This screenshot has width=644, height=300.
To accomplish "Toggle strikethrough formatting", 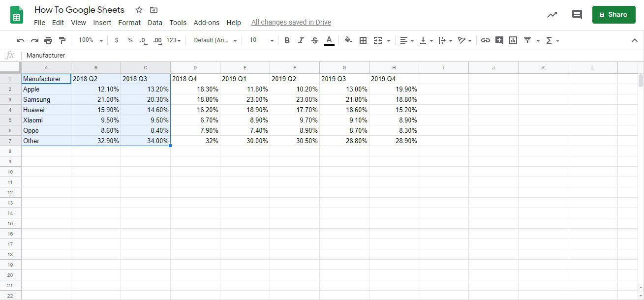I will [x=315, y=40].
